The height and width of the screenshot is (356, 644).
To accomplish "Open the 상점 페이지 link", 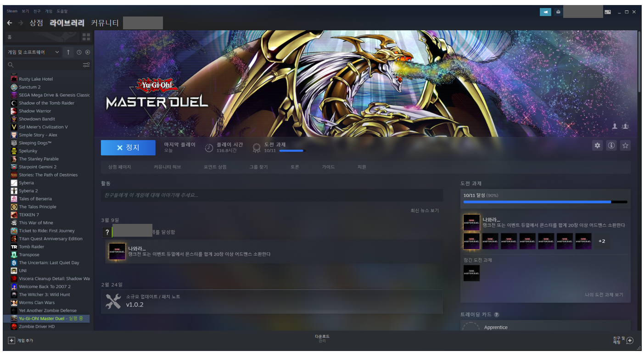I will pos(119,167).
